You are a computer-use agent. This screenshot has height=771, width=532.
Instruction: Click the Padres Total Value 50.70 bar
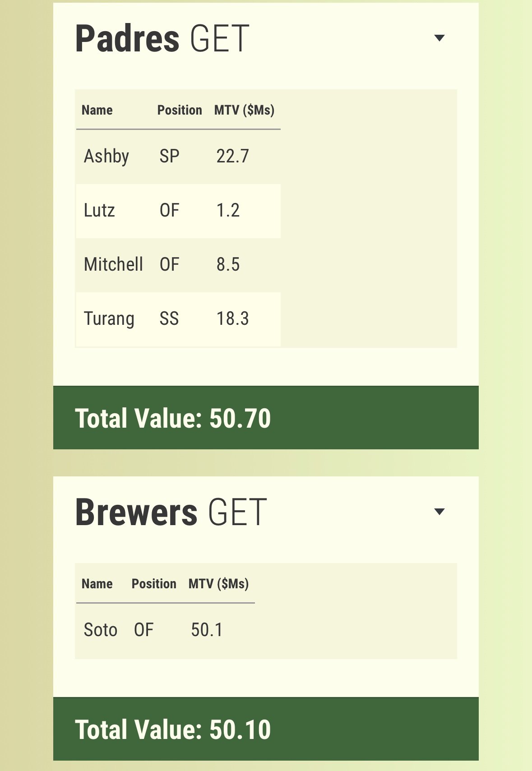[266, 418]
